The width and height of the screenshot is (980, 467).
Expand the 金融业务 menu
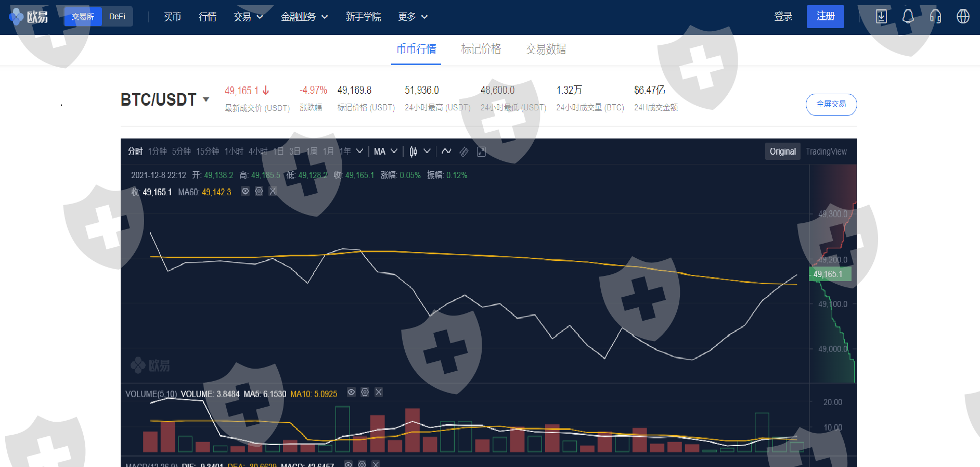click(304, 17)
